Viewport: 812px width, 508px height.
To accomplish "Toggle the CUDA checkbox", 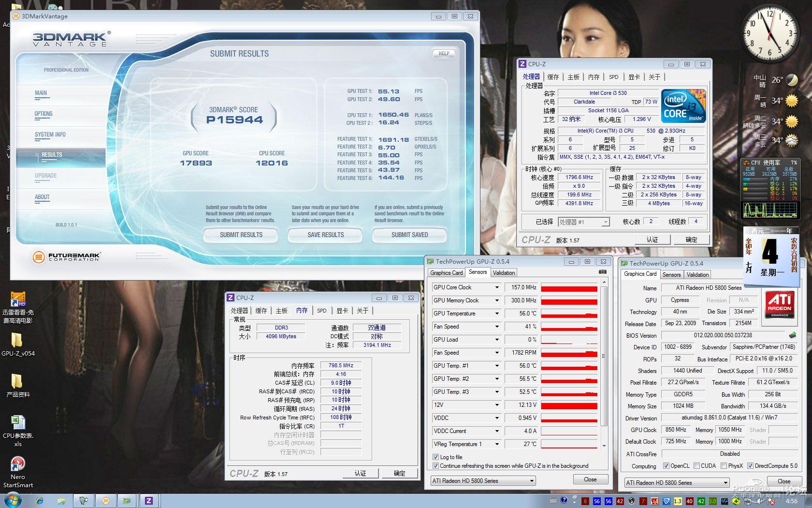I will pyautogui.click(x=696, y=466).
